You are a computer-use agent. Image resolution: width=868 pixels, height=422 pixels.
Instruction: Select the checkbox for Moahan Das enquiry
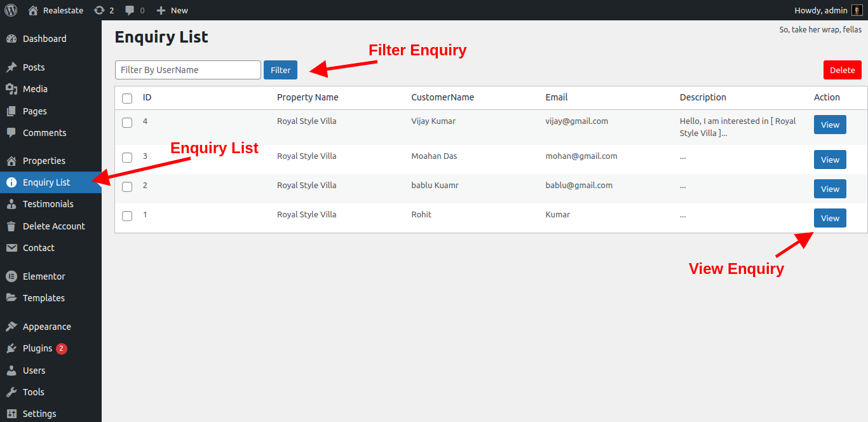point(127,158)
